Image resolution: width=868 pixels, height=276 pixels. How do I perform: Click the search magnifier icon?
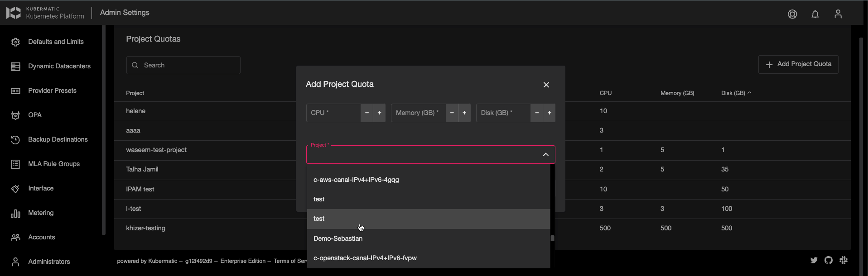coord(135,65)
